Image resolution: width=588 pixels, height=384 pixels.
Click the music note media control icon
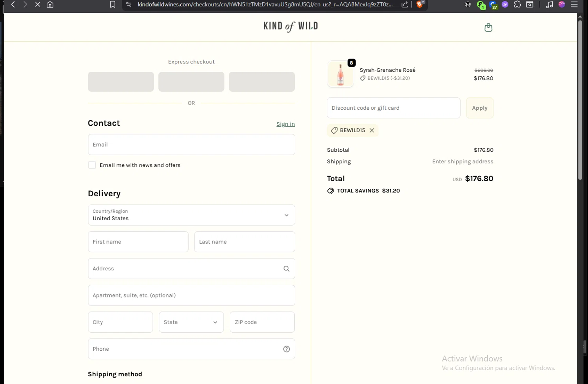[550, 4]
